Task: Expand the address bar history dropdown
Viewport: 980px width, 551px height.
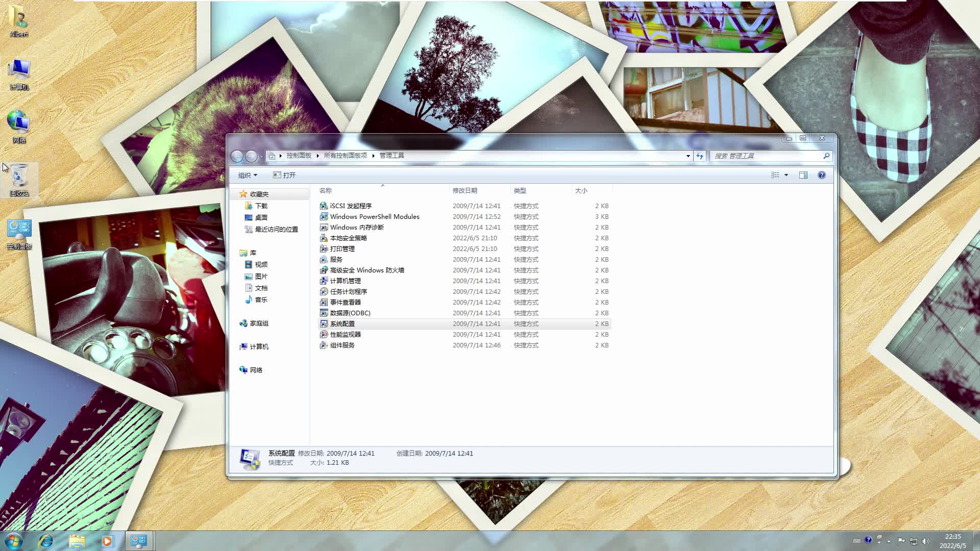Action: (688, 156)
